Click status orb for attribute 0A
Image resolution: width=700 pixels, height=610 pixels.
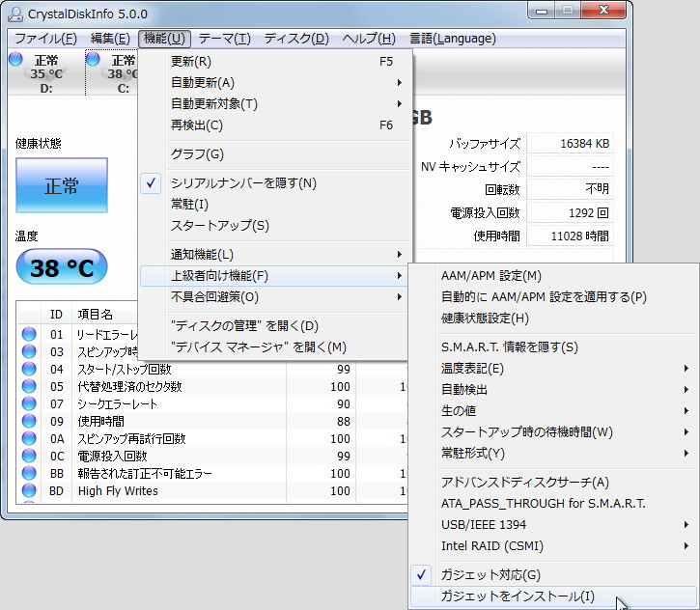tap(29, 438)
